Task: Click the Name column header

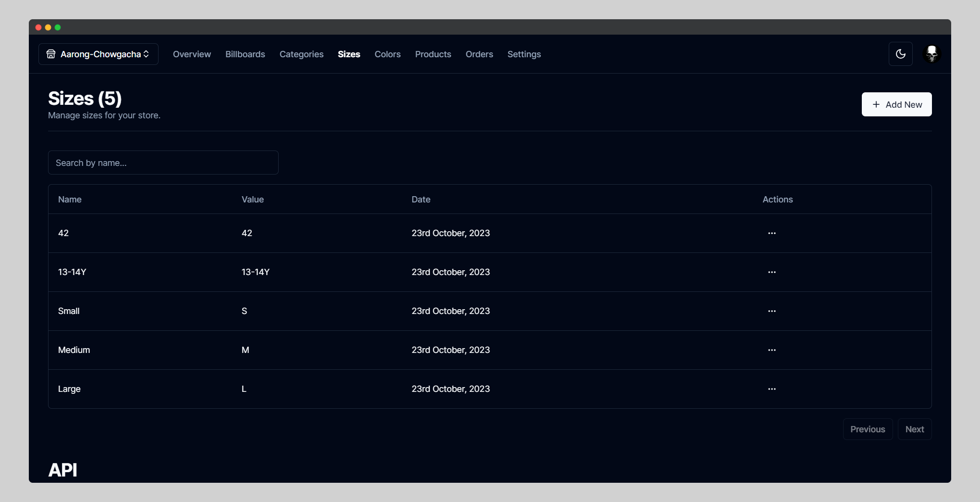Action: 70,200
